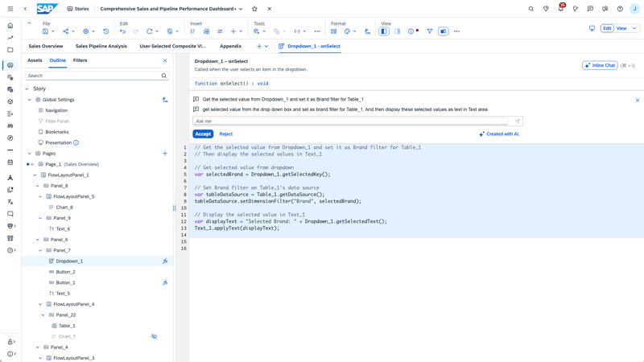This screenshot has width=644, height=362.
Task: Go to Home in left sidebar
Action: [10, 26]
